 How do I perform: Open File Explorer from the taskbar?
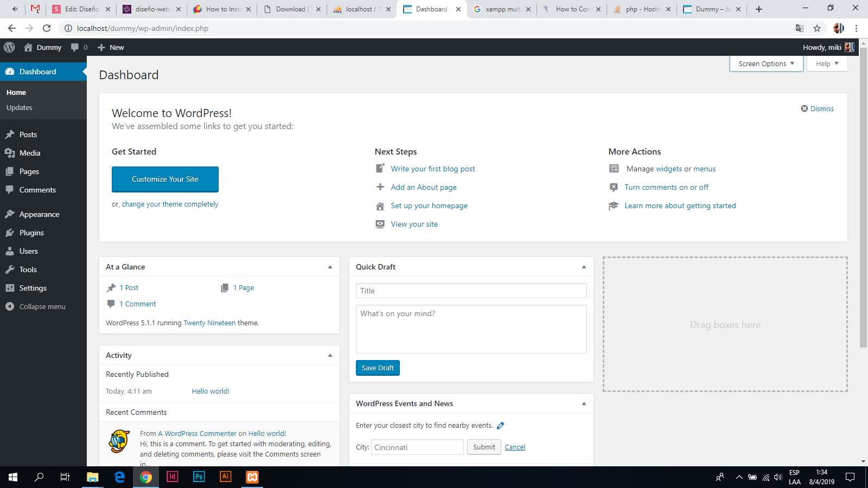click(93, 477)
